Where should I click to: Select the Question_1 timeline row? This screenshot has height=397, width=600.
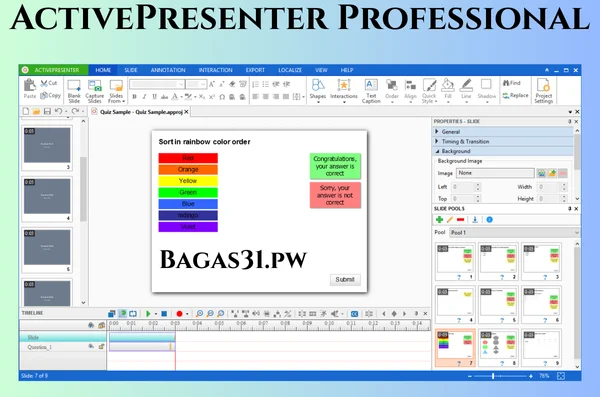point(63,347)
